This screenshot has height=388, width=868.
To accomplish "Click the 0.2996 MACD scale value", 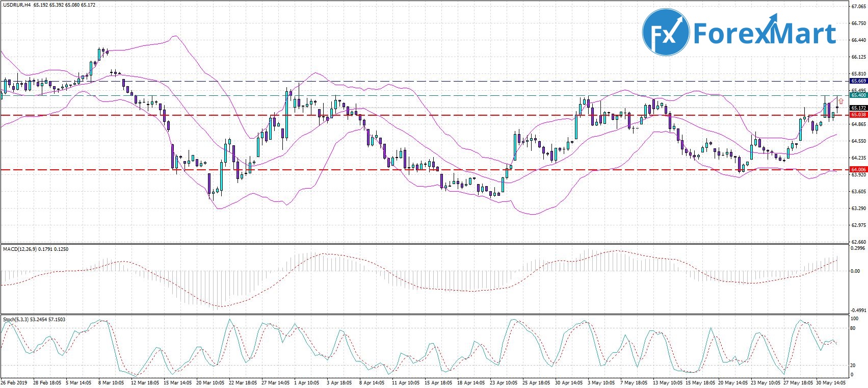I will click(858, 249).
